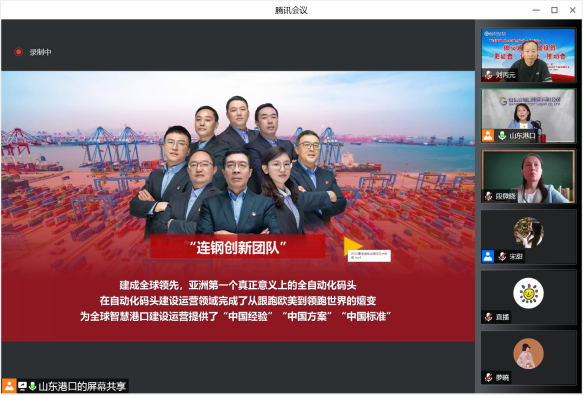Image resolution: width=583 pixels, height=395 pixels.
Task: Select 刘丙元 participant video thumbnail
Action: (528, 55)
